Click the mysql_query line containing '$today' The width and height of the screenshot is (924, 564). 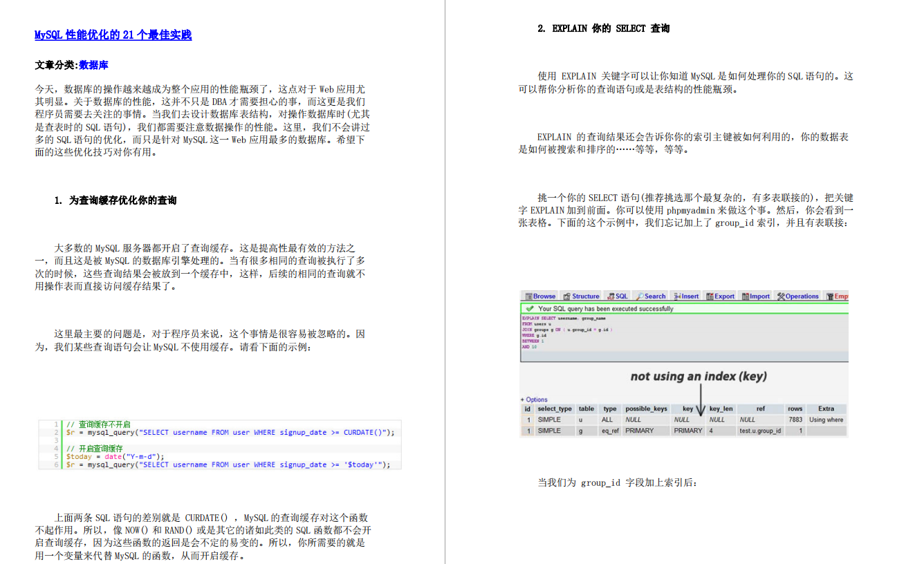228,464
